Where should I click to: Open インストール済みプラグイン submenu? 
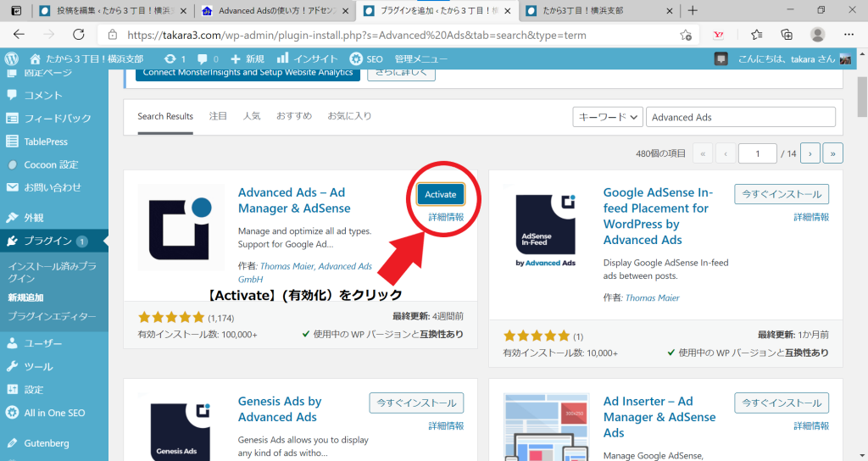tap(52, 272)
